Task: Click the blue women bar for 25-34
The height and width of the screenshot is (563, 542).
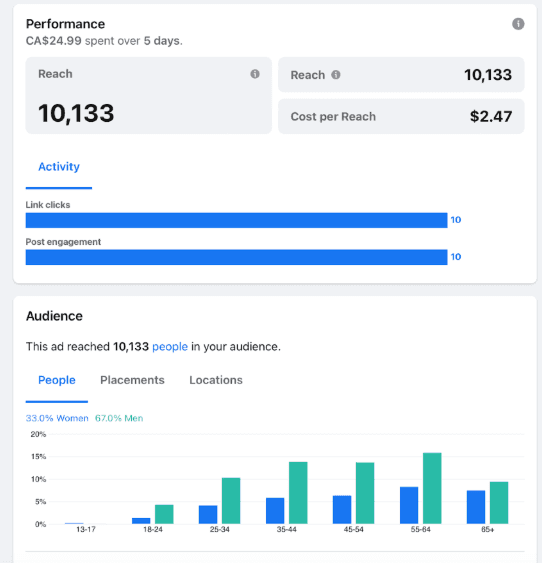Action: pos(208,515)
